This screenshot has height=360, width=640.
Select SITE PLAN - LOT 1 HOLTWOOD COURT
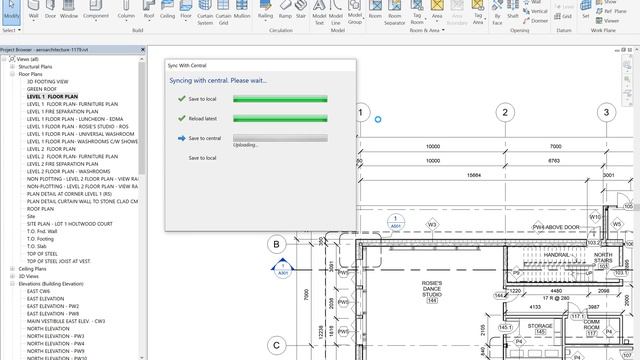pos(69,224)
